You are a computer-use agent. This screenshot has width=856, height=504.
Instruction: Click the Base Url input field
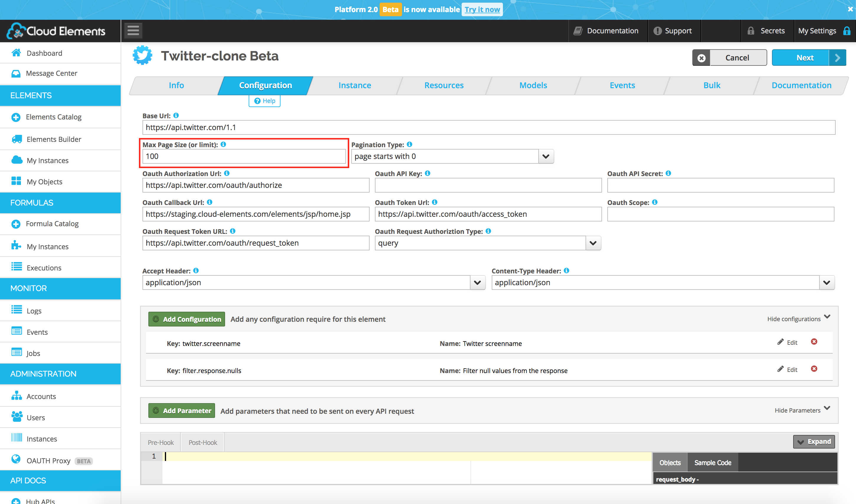489,127
